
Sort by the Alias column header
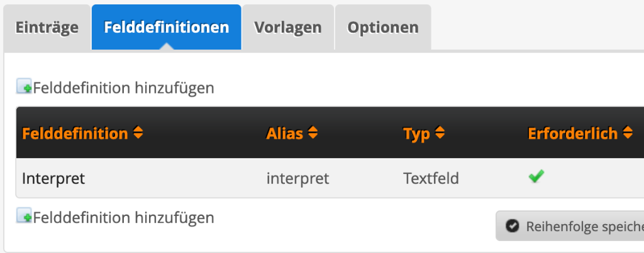(x=285, y=134)
